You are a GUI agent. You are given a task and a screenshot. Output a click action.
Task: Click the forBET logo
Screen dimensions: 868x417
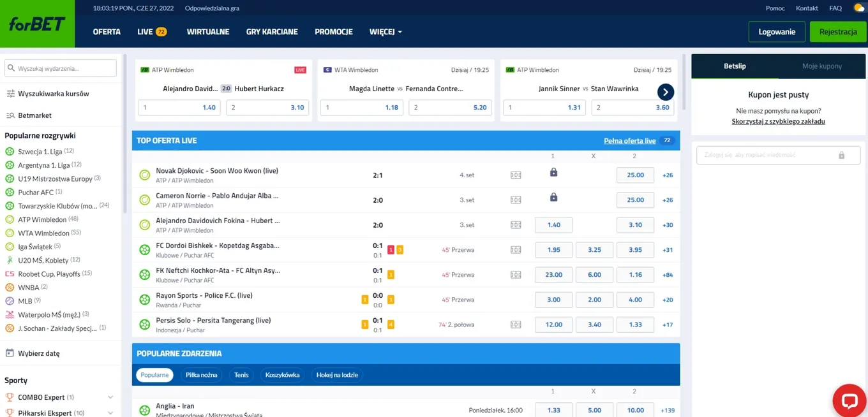37,24
